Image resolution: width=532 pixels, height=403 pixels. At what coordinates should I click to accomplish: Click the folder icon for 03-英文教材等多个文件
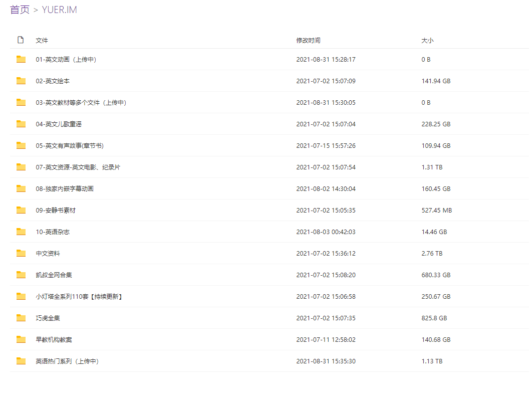click(x=21, y=103)
